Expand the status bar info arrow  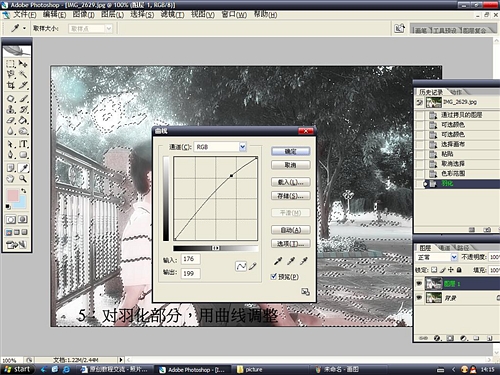click(121, 360)
